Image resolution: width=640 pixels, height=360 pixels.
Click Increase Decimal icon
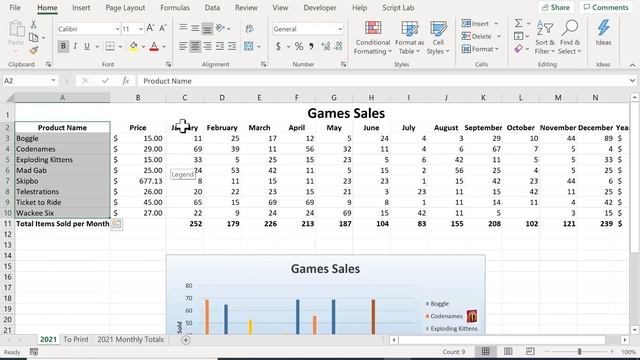[x=325, y=46]
